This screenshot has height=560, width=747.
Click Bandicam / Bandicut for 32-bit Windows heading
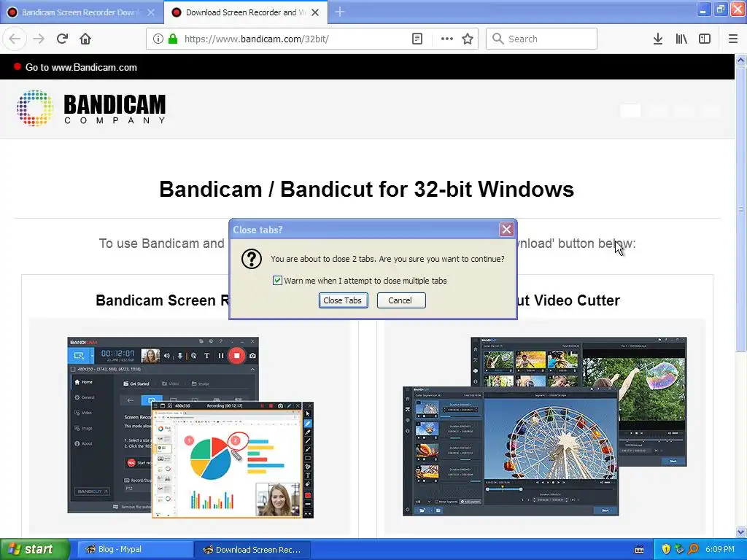click(x=366, y=189)
